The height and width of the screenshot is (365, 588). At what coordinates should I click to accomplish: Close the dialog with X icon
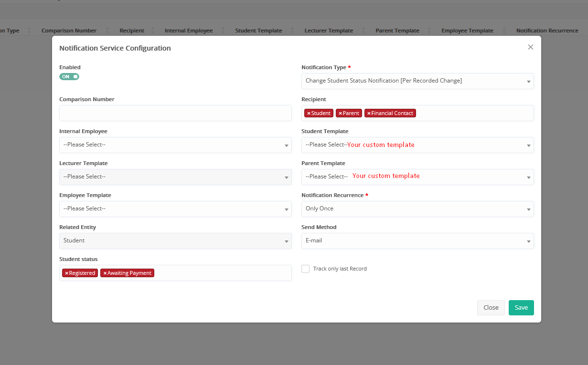[530, 47]
